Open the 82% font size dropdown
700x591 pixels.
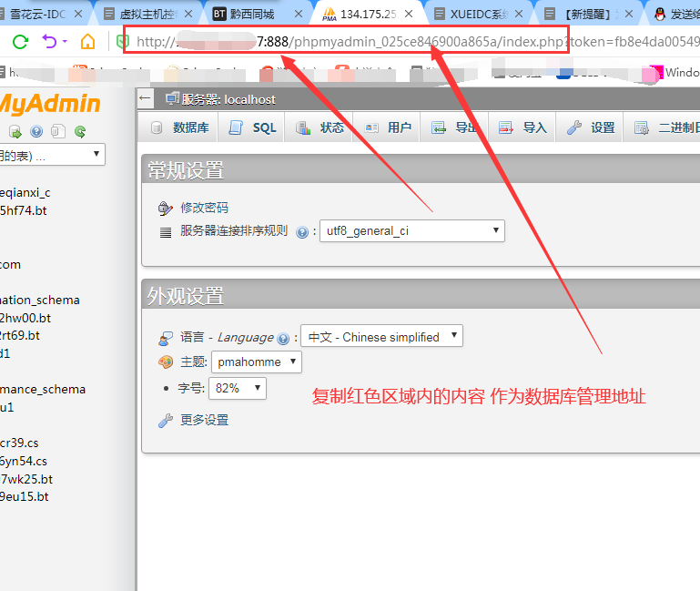[238, 389]
